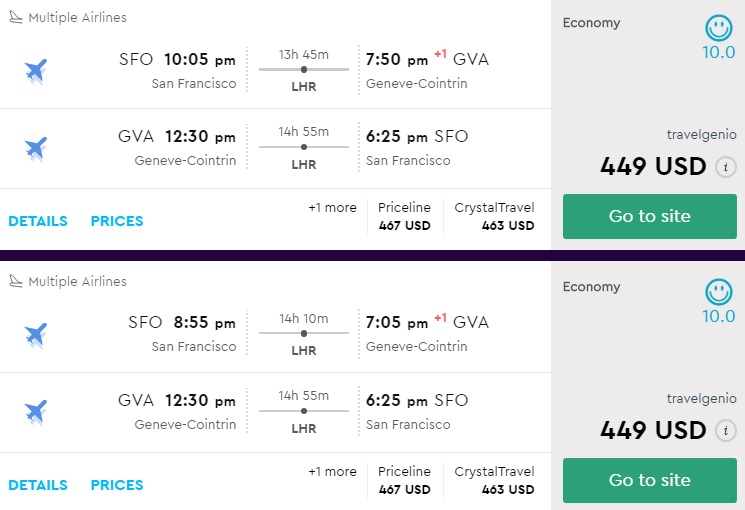Click the info icon beside first 449 USD price
Viewport: 745px width, 510px height.
coord(727,167)
